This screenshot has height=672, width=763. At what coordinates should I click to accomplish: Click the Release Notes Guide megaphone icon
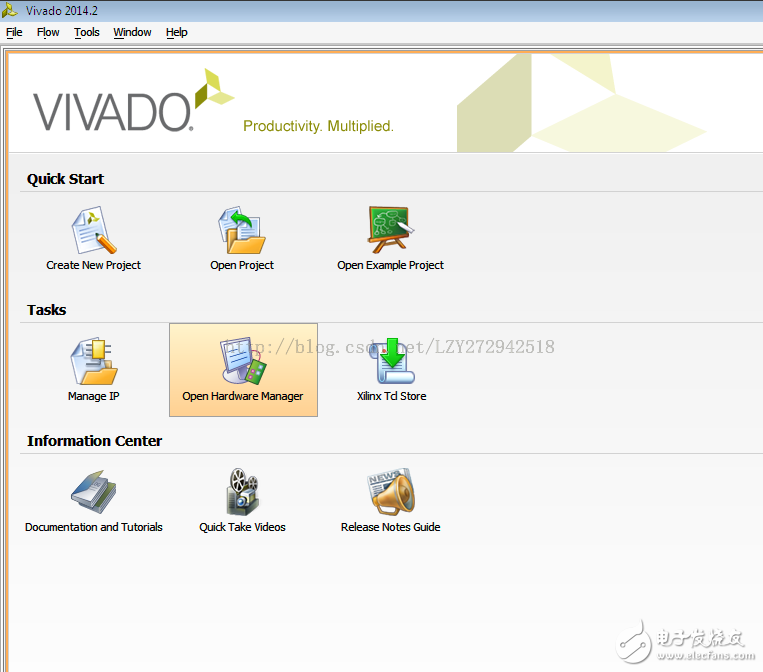tap(390, 492)
